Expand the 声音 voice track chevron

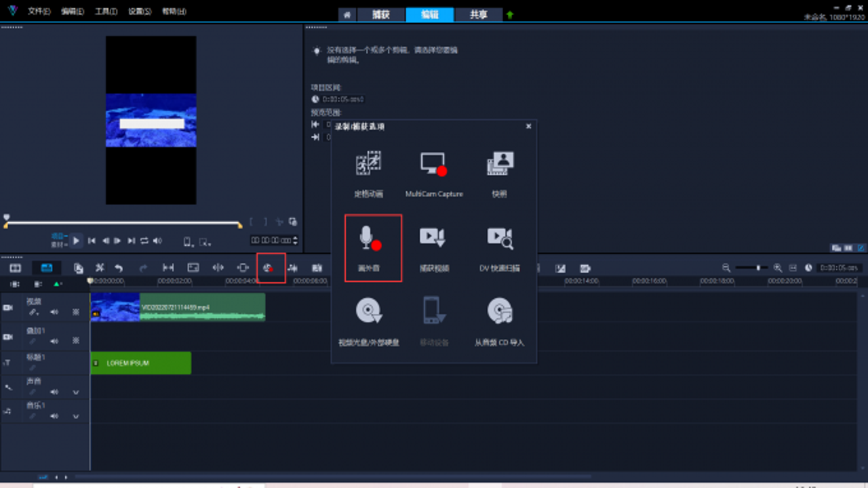coord(76,392)
